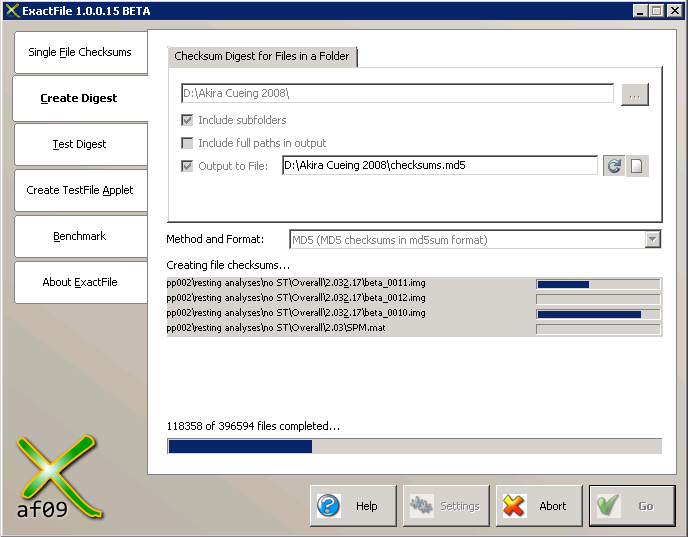Image resolution: width=688 pixels, height=537 pixels.
Task: Click the beta_0010.img progress bar
Action: tap(598, 314)
